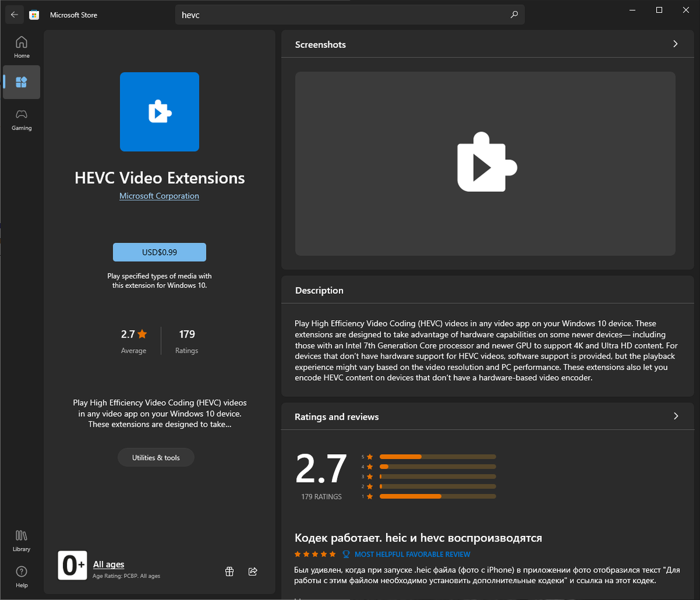700x600 pixels.
Task: Open Home in the sidebar
Action: coord(22,47)
